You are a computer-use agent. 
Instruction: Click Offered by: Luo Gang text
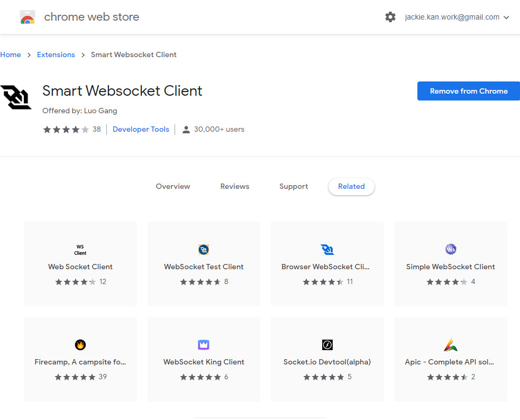79,111
